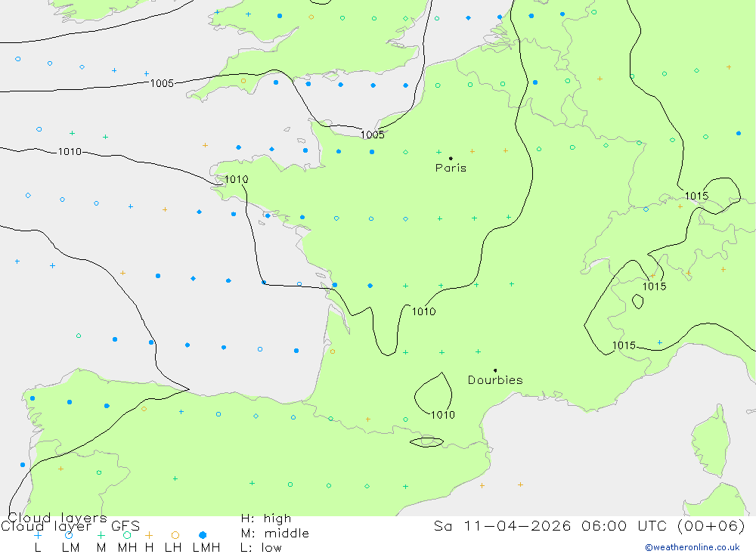This screenshot has width=756, height=554.
Task: Click the 1010 isobar label at Brittany's western tip
Action: 236,179
